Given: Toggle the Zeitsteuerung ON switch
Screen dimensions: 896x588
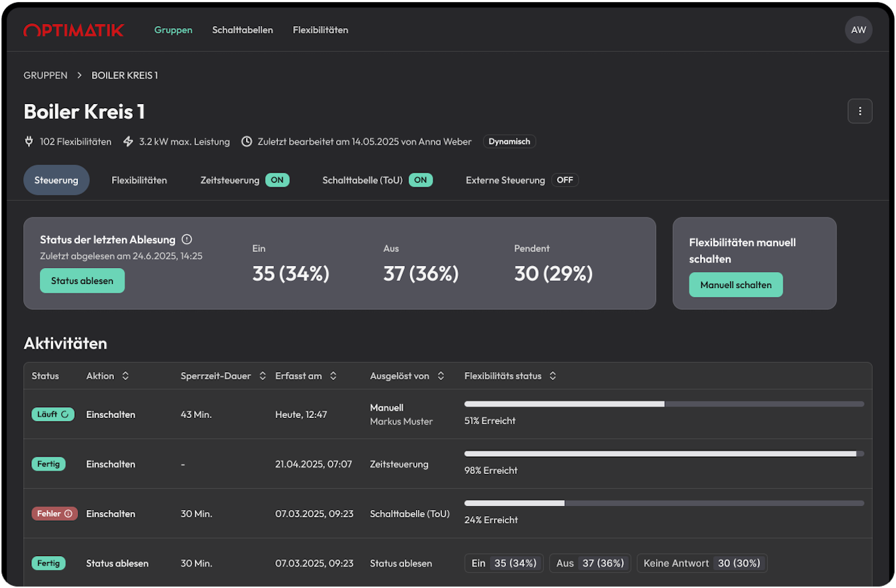Looking at the screenshot, I should (277, 180).
